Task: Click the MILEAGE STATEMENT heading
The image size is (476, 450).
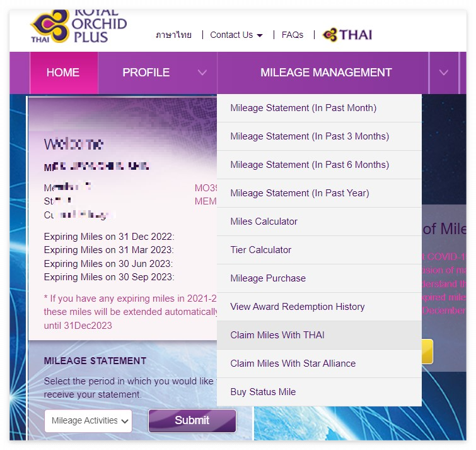Action: point(95,360)
